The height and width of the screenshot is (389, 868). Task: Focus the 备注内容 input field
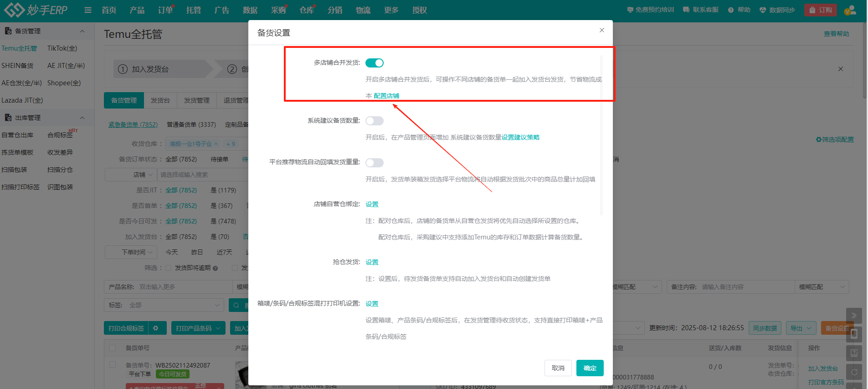coord(747,287)
